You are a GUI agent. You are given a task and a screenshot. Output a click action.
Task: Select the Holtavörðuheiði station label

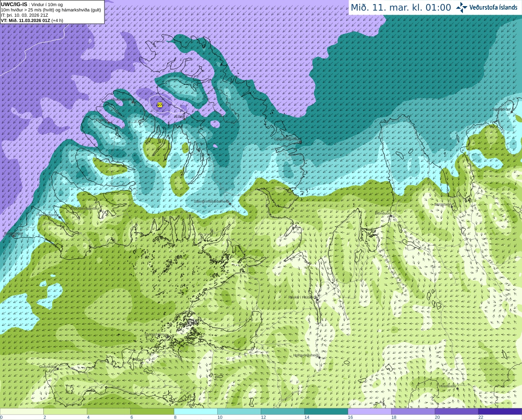coord(306,355)
